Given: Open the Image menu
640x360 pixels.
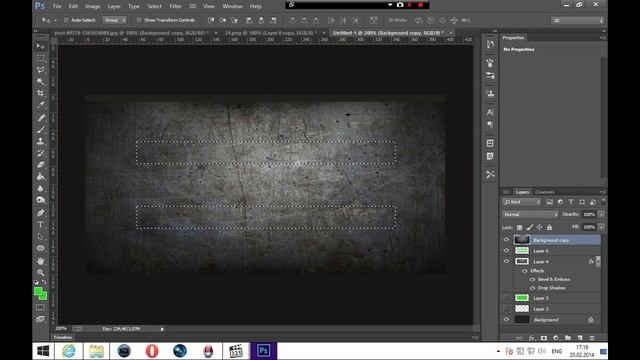Looking at the screenshot, I should (93, 6).
